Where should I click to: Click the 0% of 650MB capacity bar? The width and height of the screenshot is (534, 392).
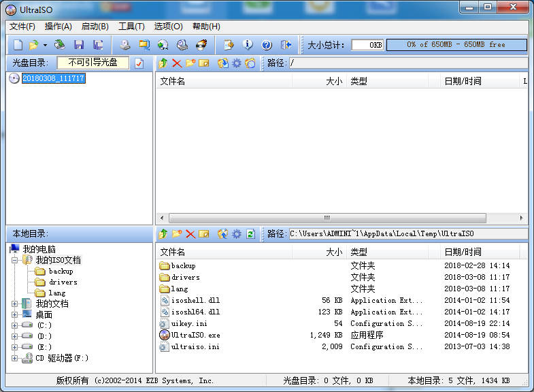coord(456,45)
